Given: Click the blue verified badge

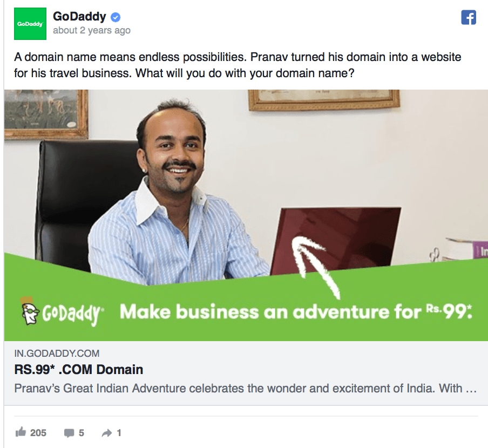Looking at the screenshot, I should tap(116, 17).
